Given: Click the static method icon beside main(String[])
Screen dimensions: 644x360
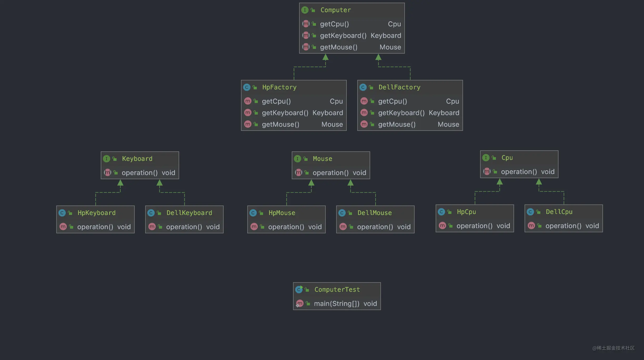Looking at the screenshot, I should coord(300,304).
